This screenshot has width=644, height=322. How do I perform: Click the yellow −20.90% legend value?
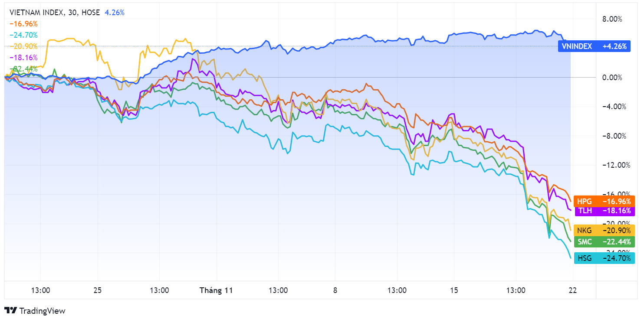point(23,46)
